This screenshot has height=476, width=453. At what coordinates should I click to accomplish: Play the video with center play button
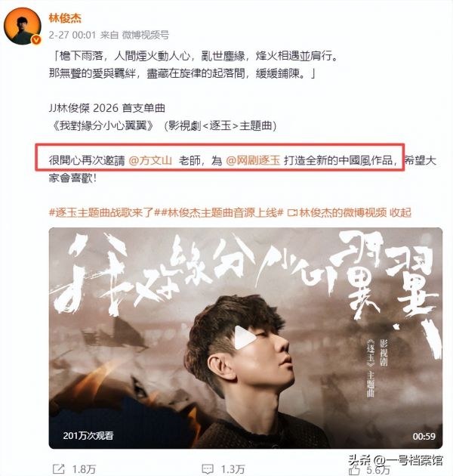tap(245, 337)
